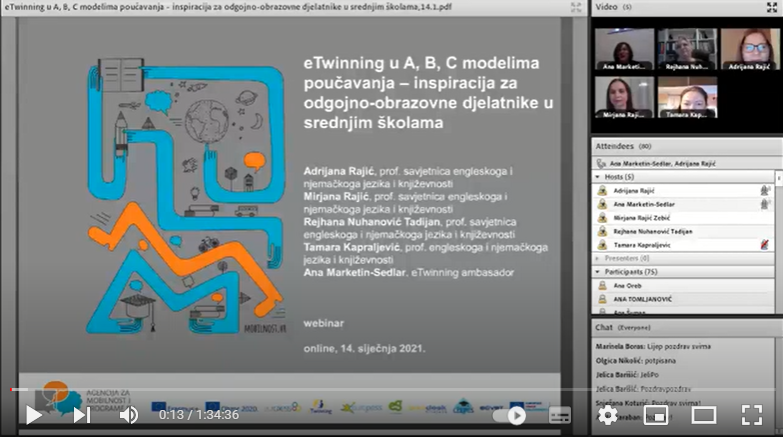The height and width of the screenshot is (437, 783).
Task: Select host Tamara Kapraljevic in list
Action: (683, 245)
